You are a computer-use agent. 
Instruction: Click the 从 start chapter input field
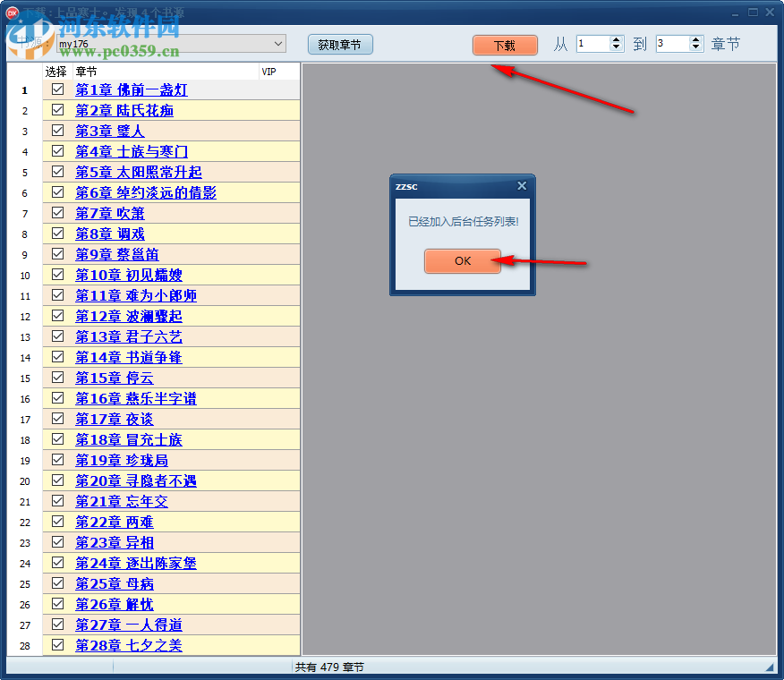593,44
